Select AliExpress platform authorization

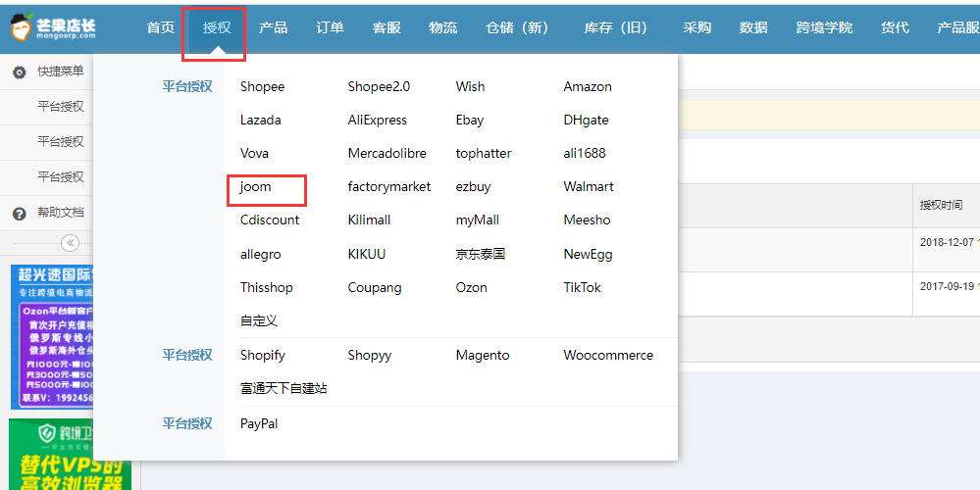pos(378,120)
